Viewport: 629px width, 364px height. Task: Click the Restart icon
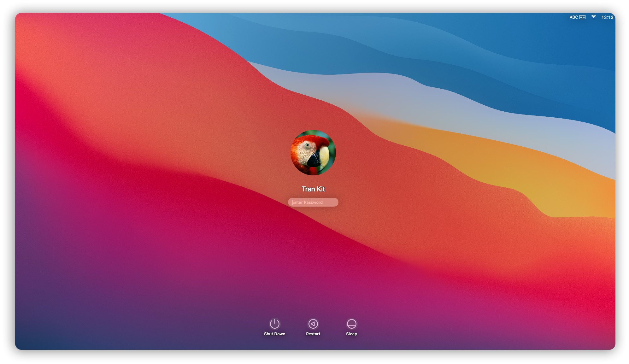pyautogui.click(x=313, y=324)
